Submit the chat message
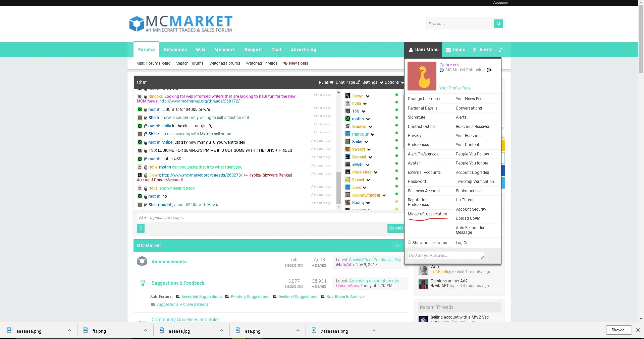 point(396,228)
